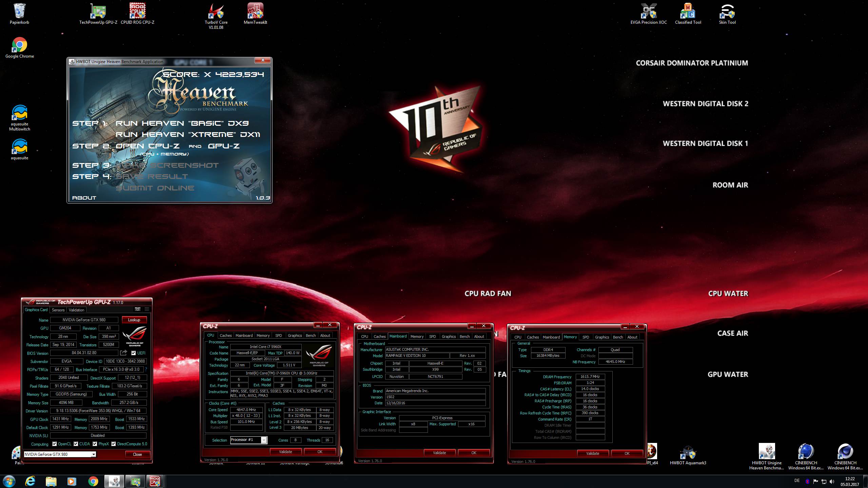Toggle the OpenCL checkbox
The height and width of the screenshot is (488, 868).
(x=54, y=444)
